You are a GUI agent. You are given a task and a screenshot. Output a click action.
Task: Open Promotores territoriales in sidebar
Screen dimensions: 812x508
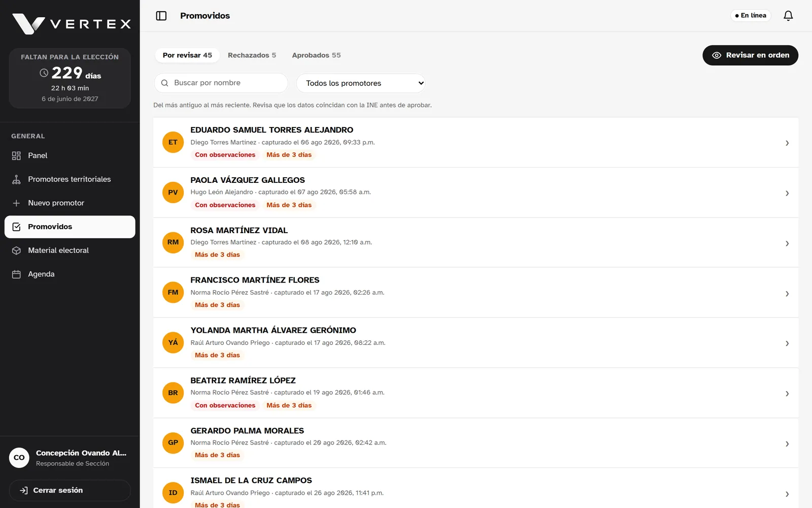coord(70,179)
